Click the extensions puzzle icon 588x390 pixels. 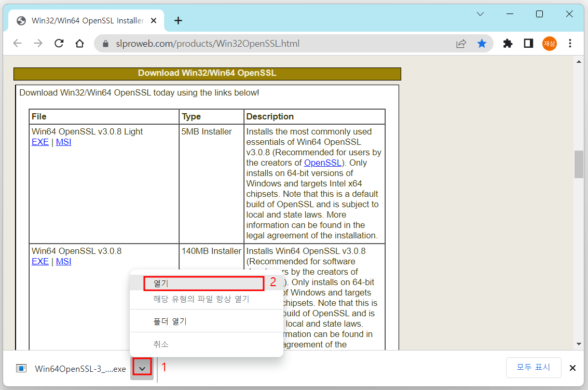point(508,44)
